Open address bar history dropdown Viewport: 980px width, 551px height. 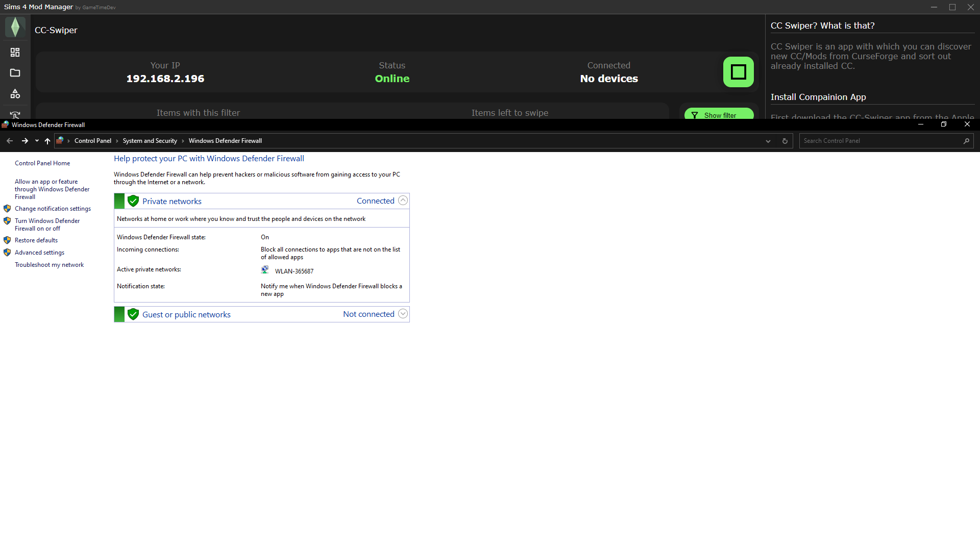pos(768,141)
